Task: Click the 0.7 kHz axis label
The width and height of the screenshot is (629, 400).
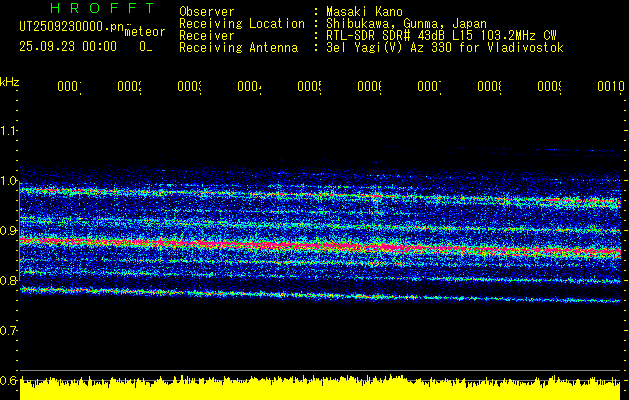Action: (x=8, y=331)
